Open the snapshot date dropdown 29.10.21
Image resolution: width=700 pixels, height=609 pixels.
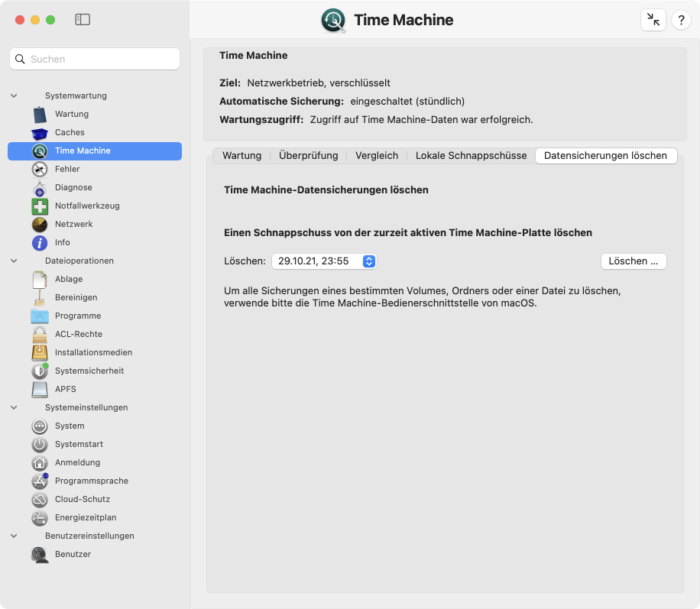pyautogui.click(x=324, y=261)
